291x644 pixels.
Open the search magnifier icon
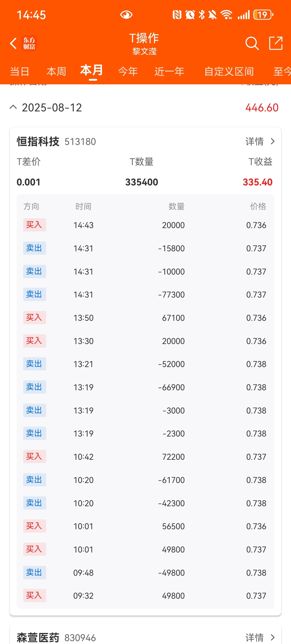pos(252,44)
